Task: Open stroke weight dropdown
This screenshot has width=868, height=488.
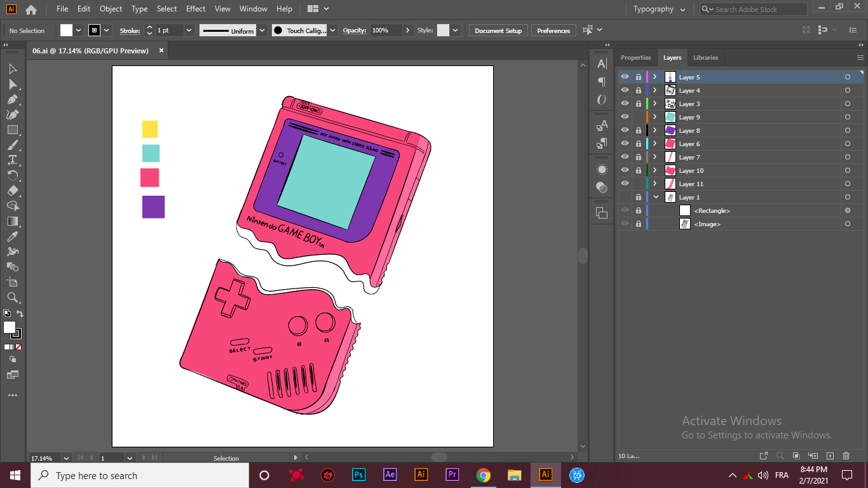Action: tap(189, 30)
